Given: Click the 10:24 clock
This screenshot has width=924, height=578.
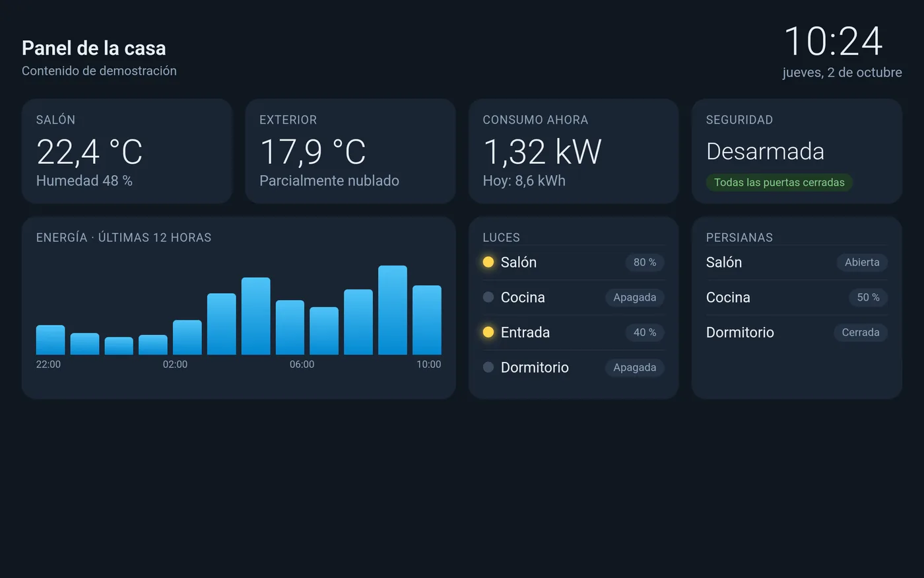Looking at the screenshot, I should coord(834,42).
